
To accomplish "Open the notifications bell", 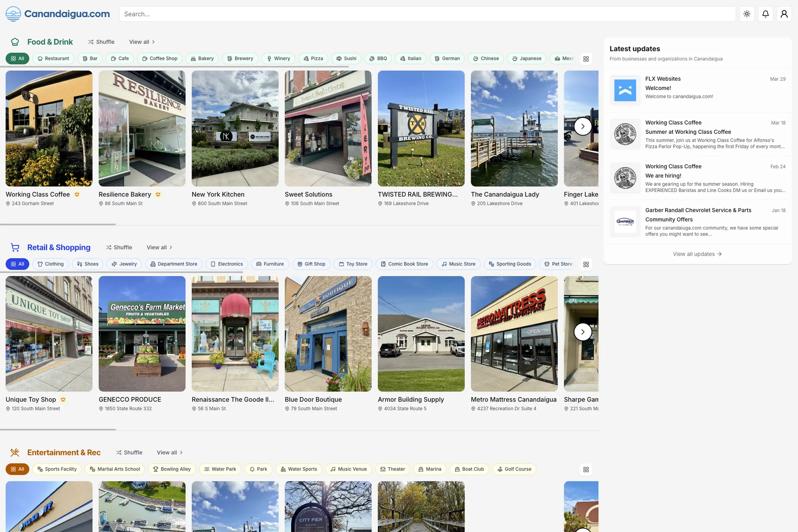I will [x=765, y=14].
